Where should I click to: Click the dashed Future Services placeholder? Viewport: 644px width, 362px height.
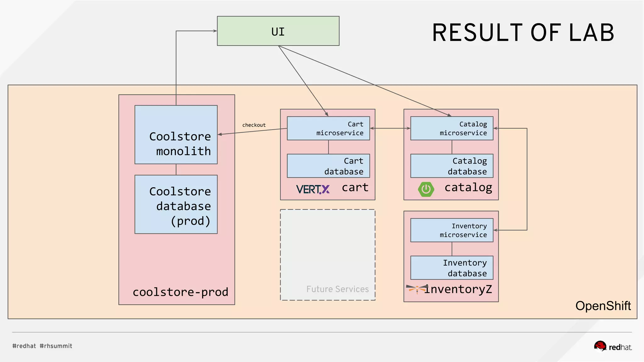pyautogui.click(x=328, y=255)
